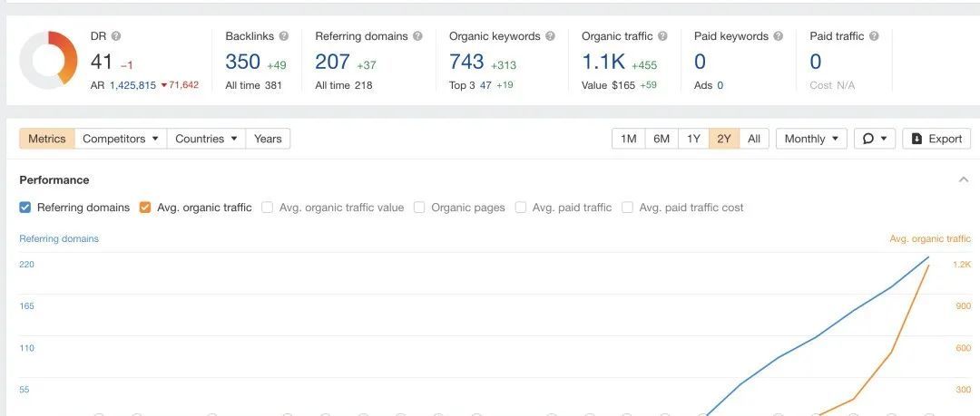The height and width of the screenshot is (416, 980).
Task: Click All time 381 backlinks text
Action: [x=254, y=85]
